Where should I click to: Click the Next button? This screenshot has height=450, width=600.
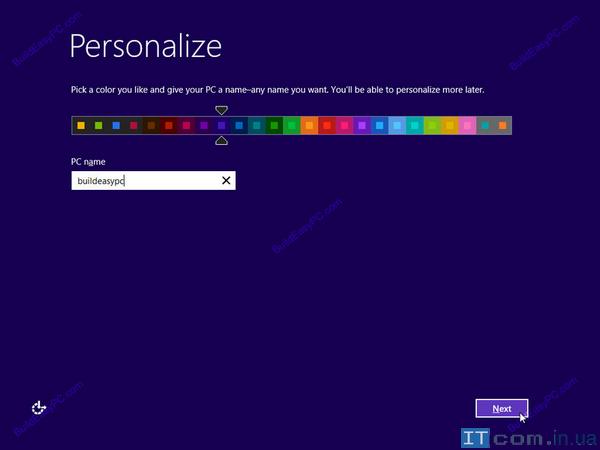coord(501,408)
